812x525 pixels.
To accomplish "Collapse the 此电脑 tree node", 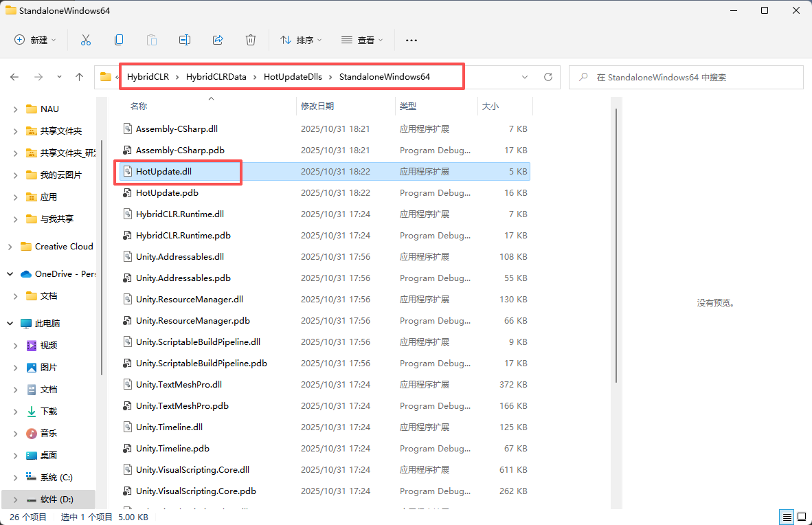I will click(10, 324).
